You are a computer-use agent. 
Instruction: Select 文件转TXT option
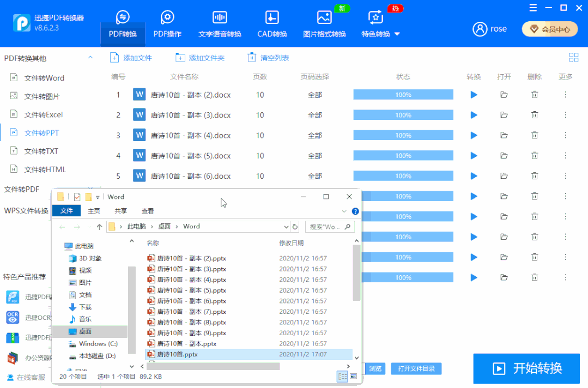coord(41,151)
